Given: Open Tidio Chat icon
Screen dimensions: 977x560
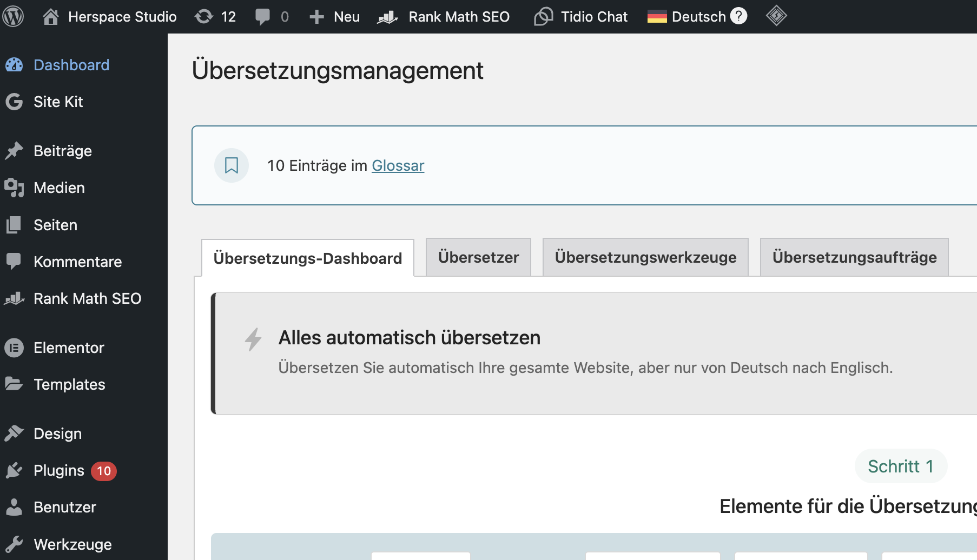Looking at the screenshot, I should pyautogui.click(x=544, y=17).
